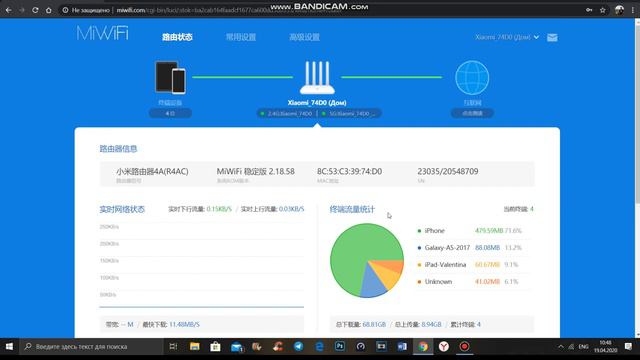Open Telegram from taskbar
Viewport: 640px width, 360px height.
click(x=298, y=347)
